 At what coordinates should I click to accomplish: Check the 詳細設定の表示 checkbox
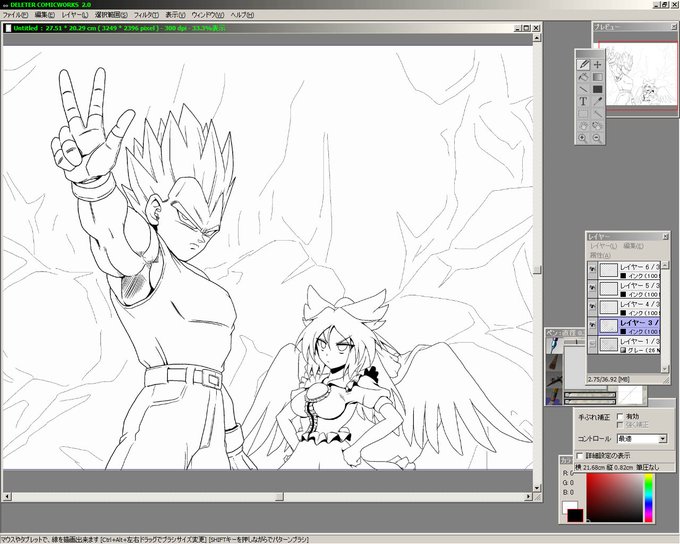coord(580,456)
